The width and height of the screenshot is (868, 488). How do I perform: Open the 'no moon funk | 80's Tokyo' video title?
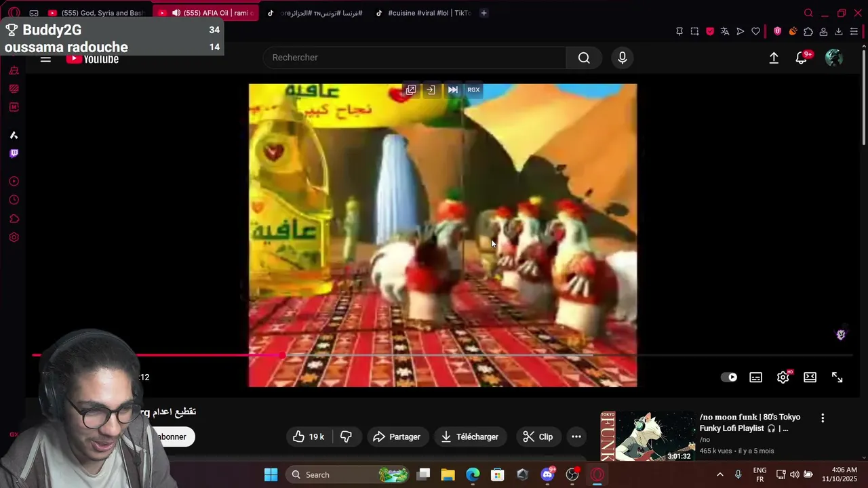(750, 422)
